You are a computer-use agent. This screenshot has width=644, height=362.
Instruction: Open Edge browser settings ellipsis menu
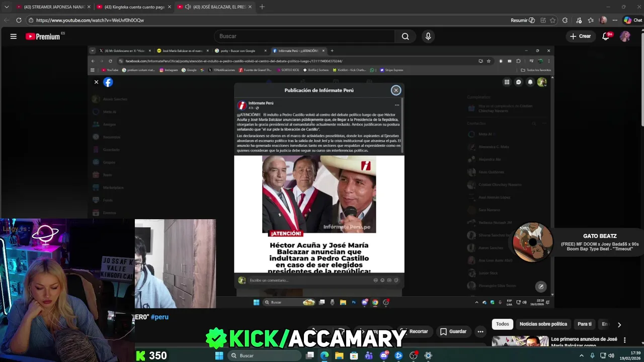[x=615, y=20]
